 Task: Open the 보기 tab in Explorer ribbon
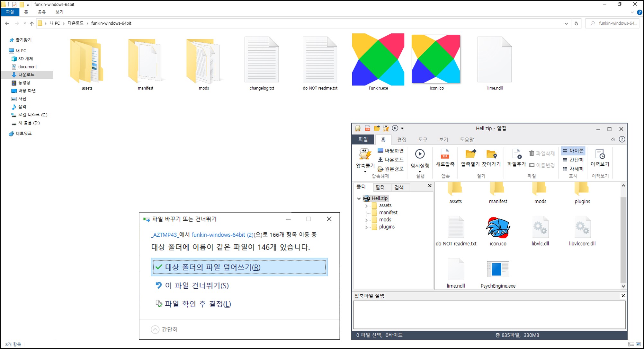[x=59, y=12]
